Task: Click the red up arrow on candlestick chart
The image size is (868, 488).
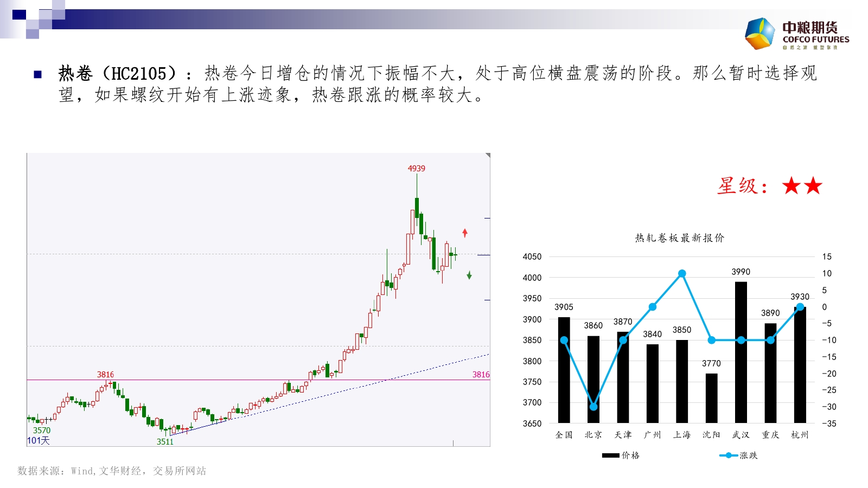Action: coord(465,233)
